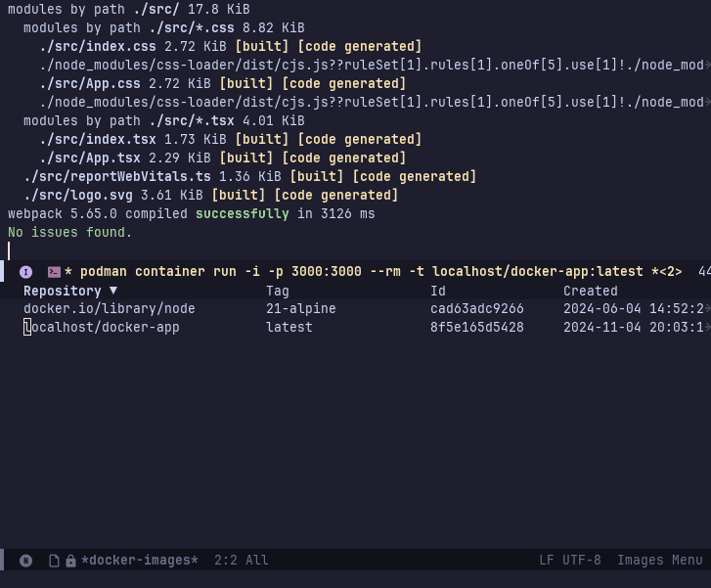Select the localhost/docker-app image row
This screenshot has width=711, height=588.
(102, 328)
